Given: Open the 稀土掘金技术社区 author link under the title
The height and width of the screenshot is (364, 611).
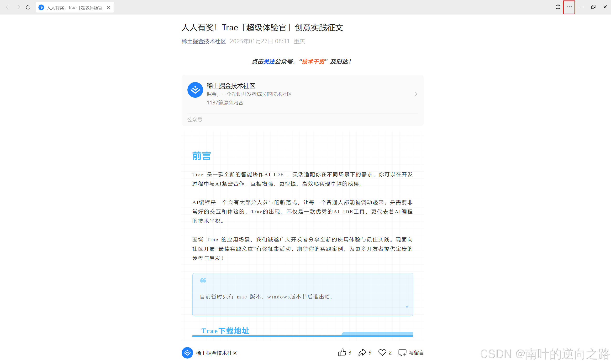Looking at the screenshot, I should point(203,41).
